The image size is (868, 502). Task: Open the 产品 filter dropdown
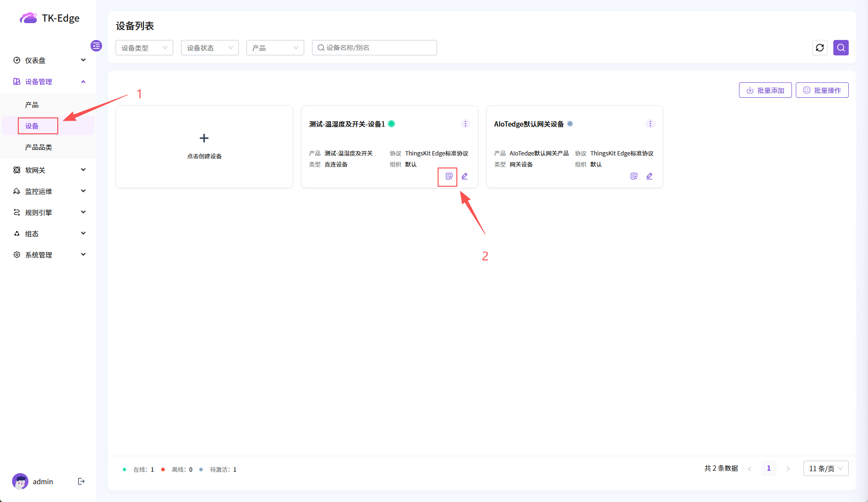point(275,48)
